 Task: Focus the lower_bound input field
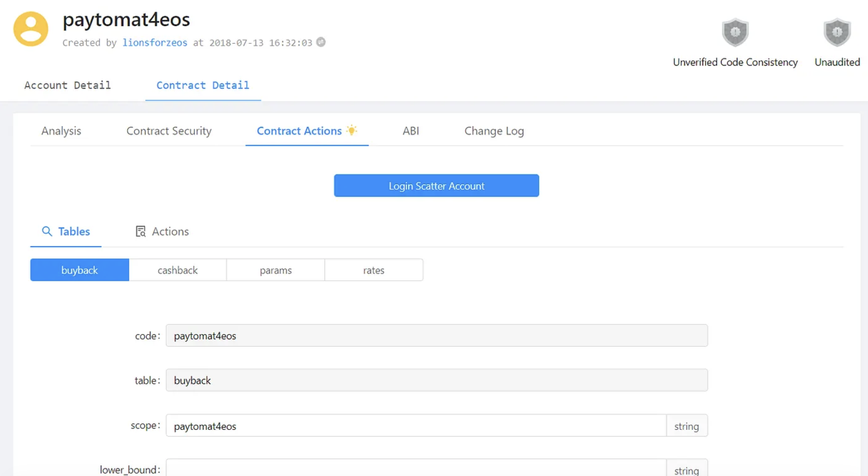(416, 467)
